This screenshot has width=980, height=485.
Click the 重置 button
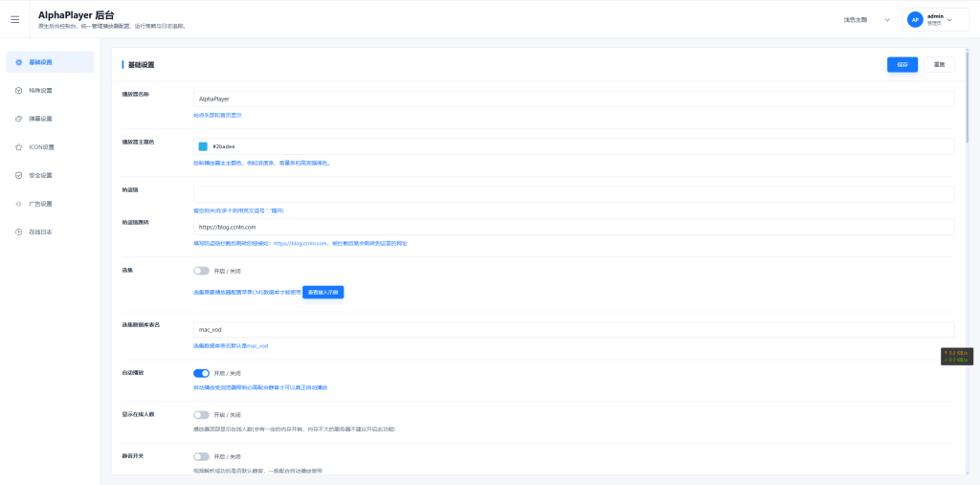click(939, 64)
